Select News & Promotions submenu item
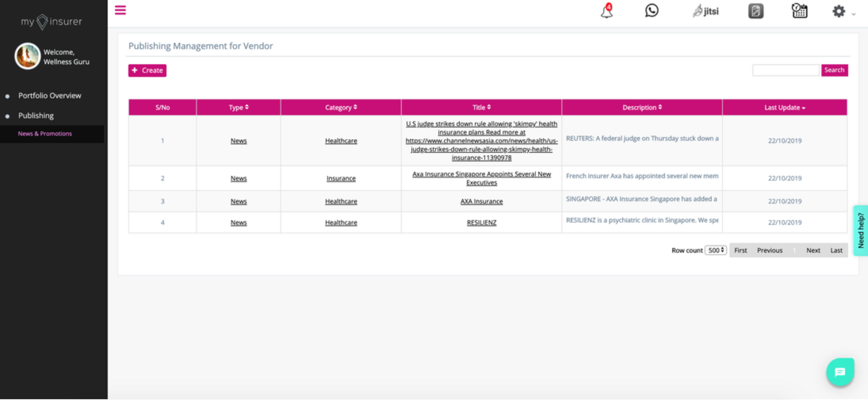Image resolution: width=868 pixels, height=400 pixels. pyautogui.click(x=45, y=134)
